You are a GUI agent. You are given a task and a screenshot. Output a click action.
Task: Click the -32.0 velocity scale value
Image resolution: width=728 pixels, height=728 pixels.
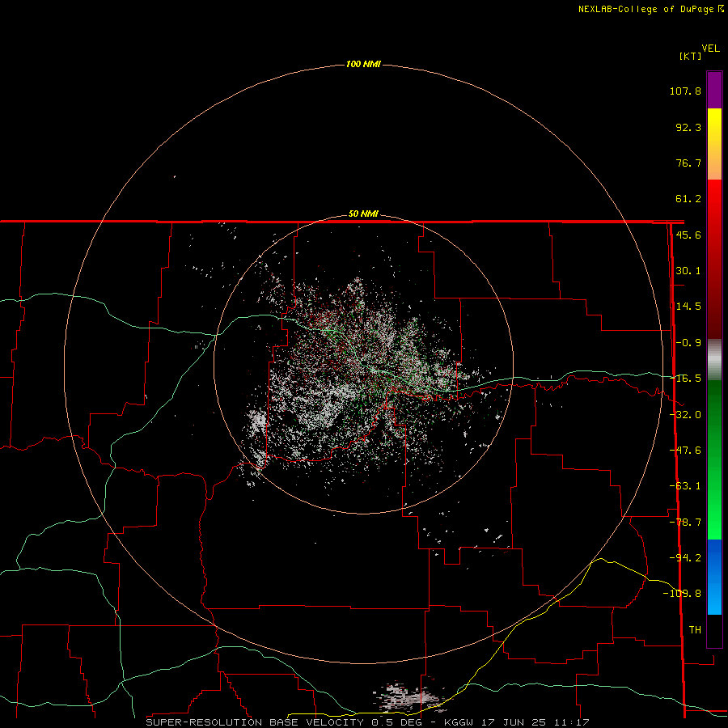pos(686,415)
